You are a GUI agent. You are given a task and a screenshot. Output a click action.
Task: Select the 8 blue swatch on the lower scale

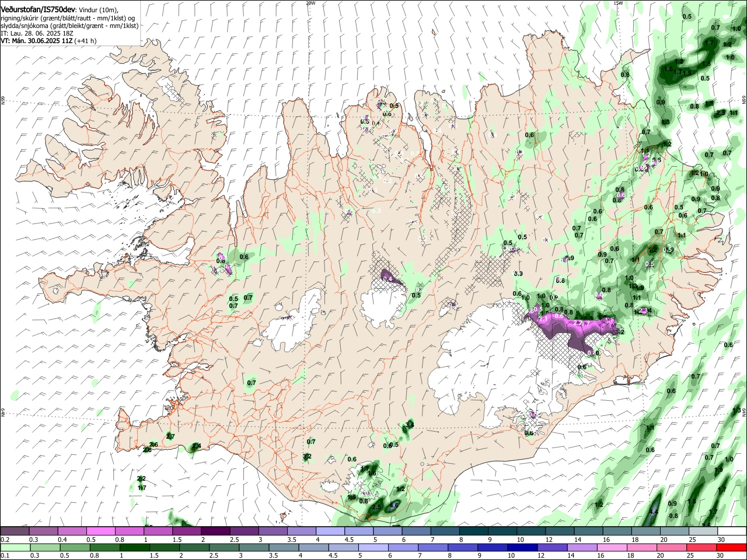tap(462, 547)
